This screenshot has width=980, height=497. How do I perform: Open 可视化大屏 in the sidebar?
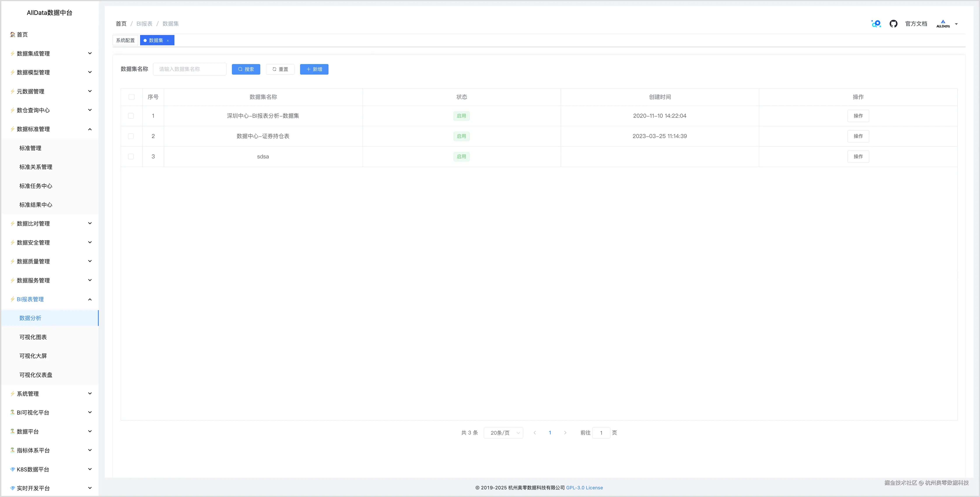tap(33, 356)
